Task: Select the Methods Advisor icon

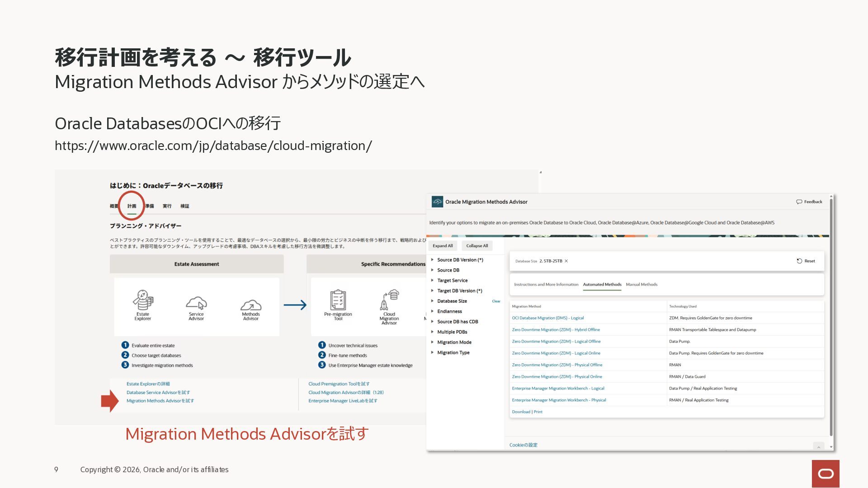Action: pos(251,305)
